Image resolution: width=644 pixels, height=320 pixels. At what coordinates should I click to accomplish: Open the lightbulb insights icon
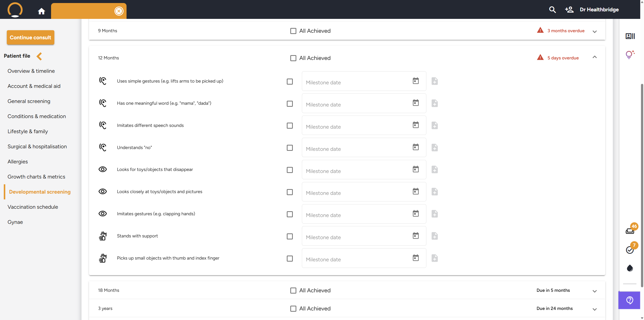tap(629, 54)
